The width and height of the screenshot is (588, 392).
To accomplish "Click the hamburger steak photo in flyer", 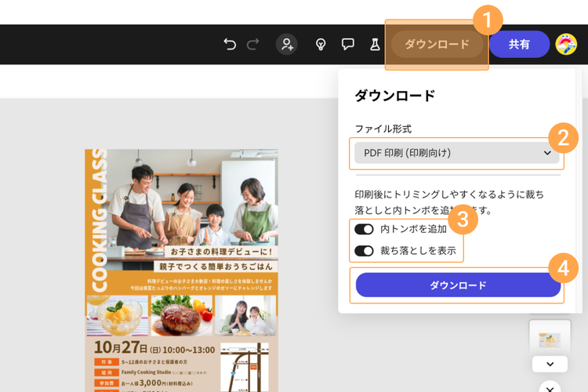I will (x=182, y=315).
